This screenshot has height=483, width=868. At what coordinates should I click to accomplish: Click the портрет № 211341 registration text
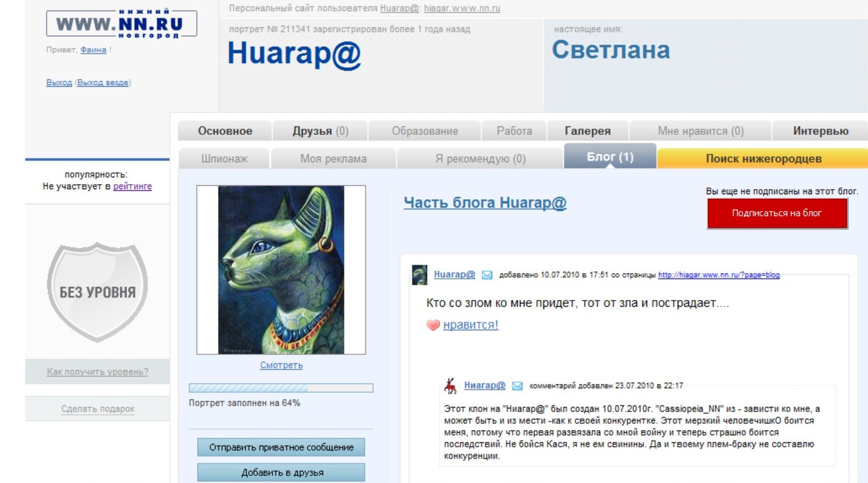pos(349,29)
